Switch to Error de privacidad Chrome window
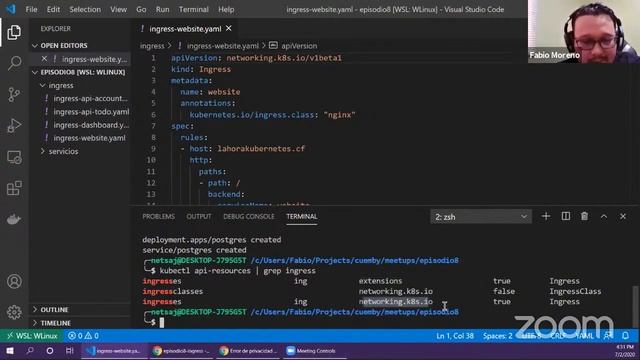Image resolution: width=640 pixels, height=360 pixels. pyautogui.click(x=248, y=351)
